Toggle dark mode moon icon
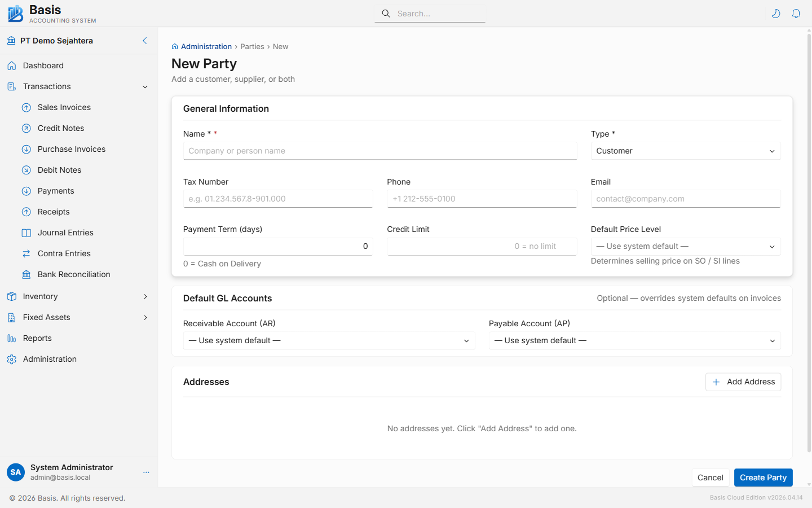Screen dimensions: 812x508 [x=776, y=14]
